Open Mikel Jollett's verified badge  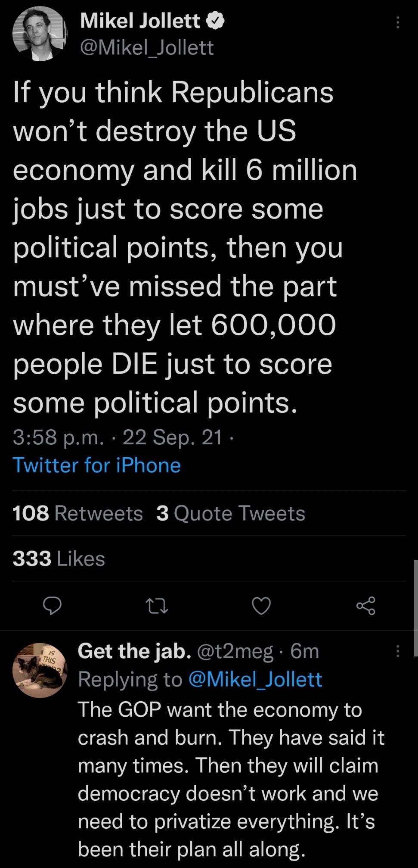click(x=216, y=21)
